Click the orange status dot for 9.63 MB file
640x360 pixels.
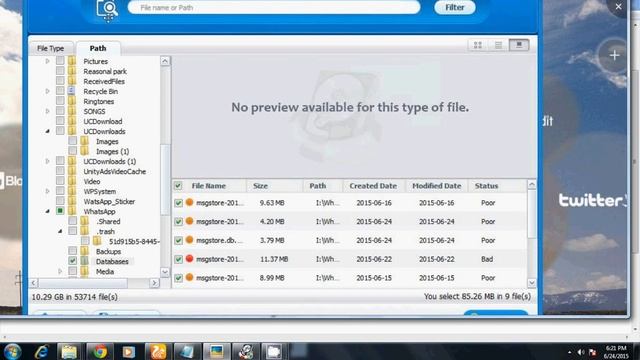pos(189,202)
